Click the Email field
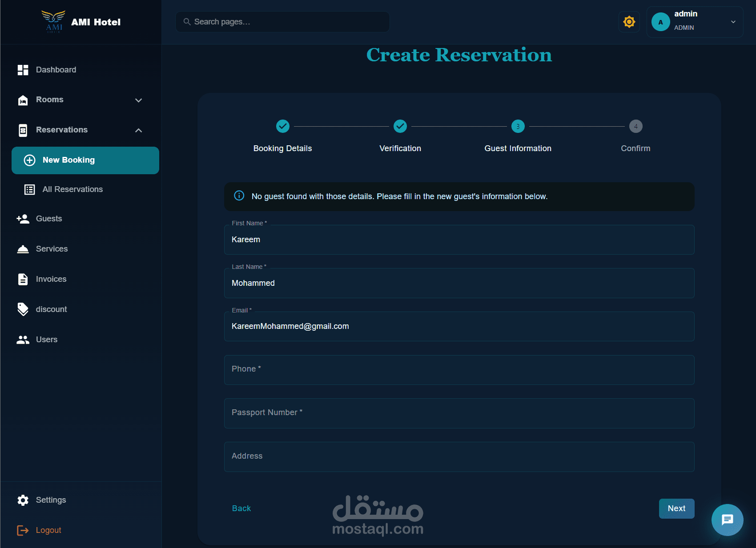The image size is (756, 548). (459, 326)
